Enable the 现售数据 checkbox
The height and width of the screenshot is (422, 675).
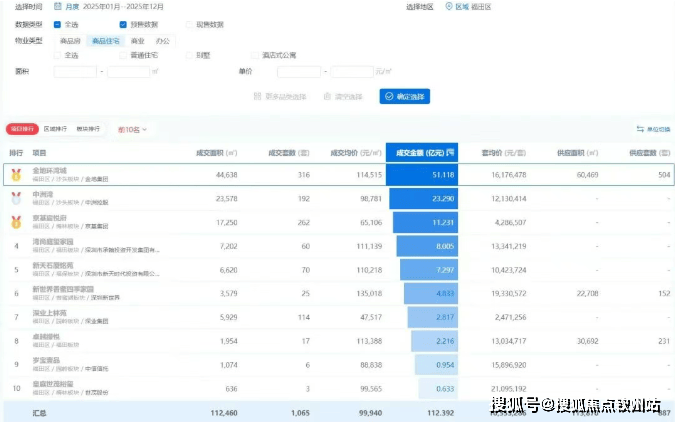(x=190, y=24)
